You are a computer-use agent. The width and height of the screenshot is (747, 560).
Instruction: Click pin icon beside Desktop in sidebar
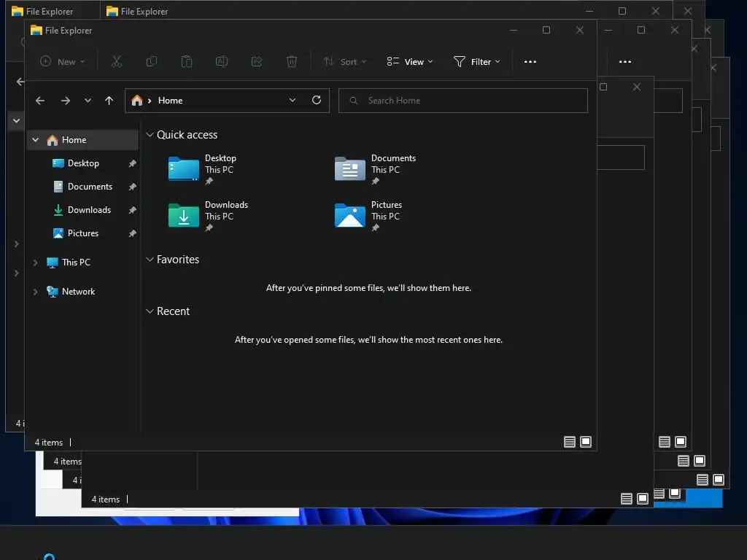133,163
